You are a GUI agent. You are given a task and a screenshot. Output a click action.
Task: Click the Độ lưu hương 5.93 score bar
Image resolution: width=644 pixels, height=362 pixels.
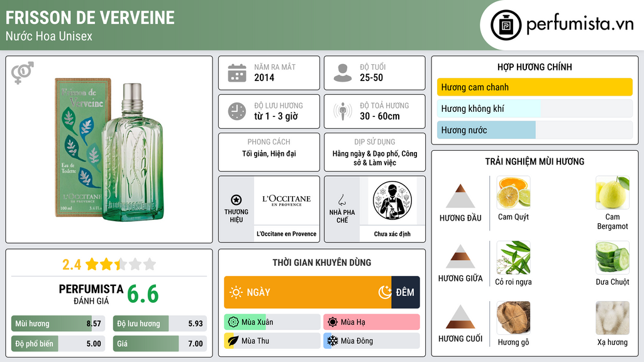(160, 324)
